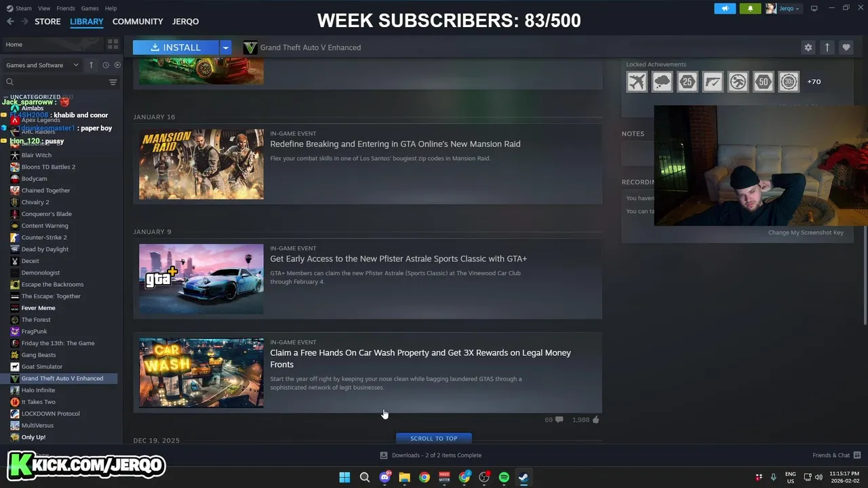
Task: Open Car Wash event thumbnail
Action: [201, 373]
